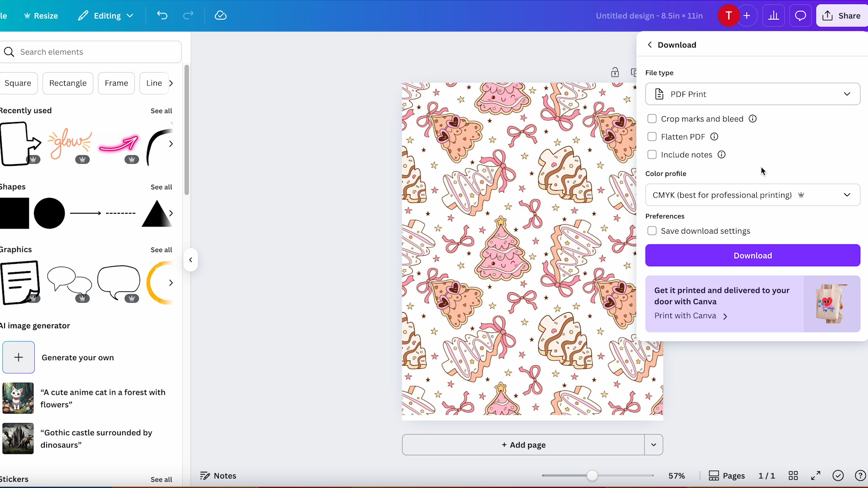Image resolution: width=868 pixels, height=488 pixels.
Task: Check the Flatten PDF option
Action: click(x=652, y=136)
